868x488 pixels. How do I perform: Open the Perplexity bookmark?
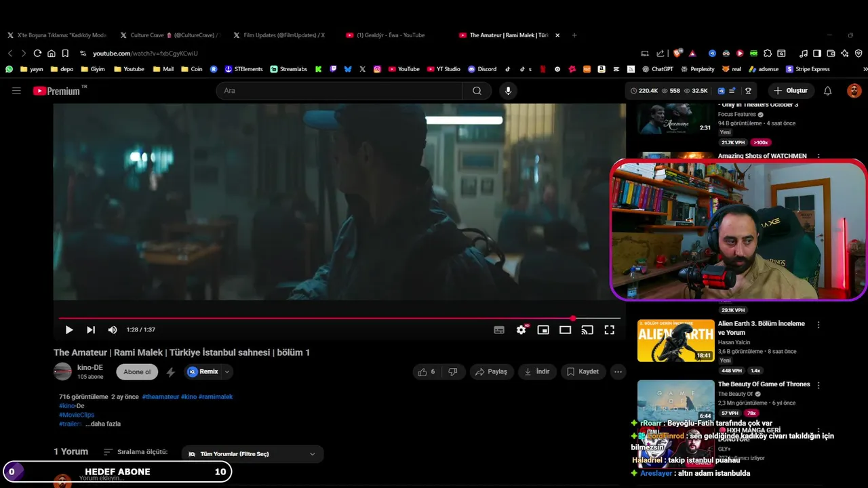click(x=697, y=69)
